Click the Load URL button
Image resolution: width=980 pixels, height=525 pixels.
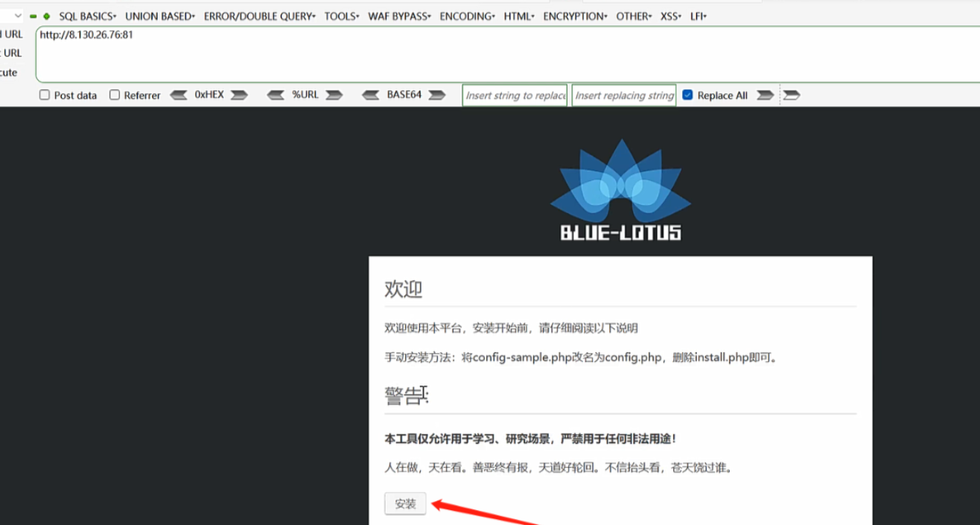point(12,34)
